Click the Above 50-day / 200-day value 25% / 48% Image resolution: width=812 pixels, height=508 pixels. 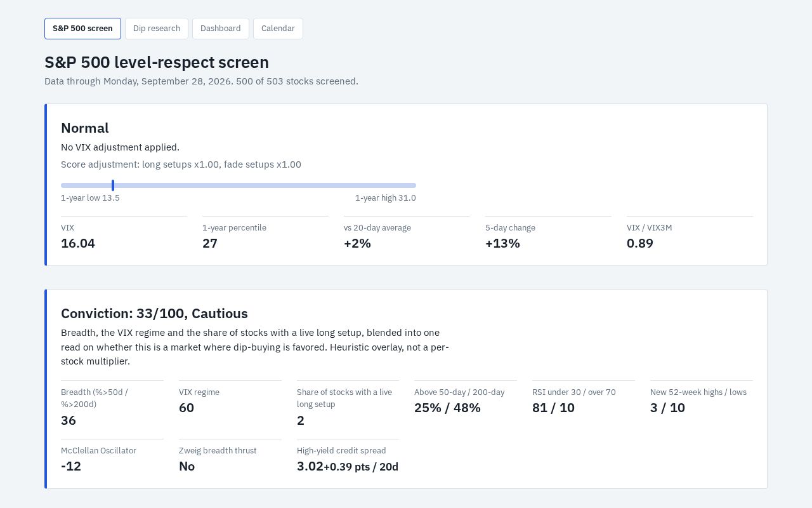[447, 408]
